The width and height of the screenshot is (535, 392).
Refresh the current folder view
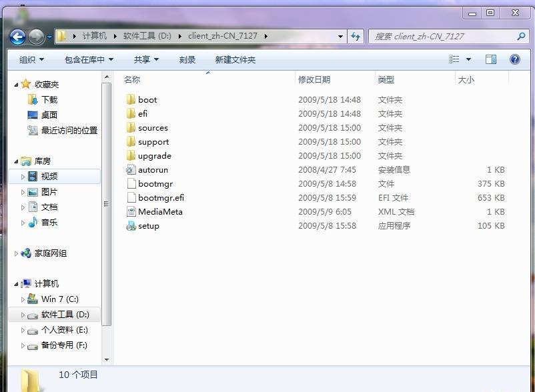[356, 37]
